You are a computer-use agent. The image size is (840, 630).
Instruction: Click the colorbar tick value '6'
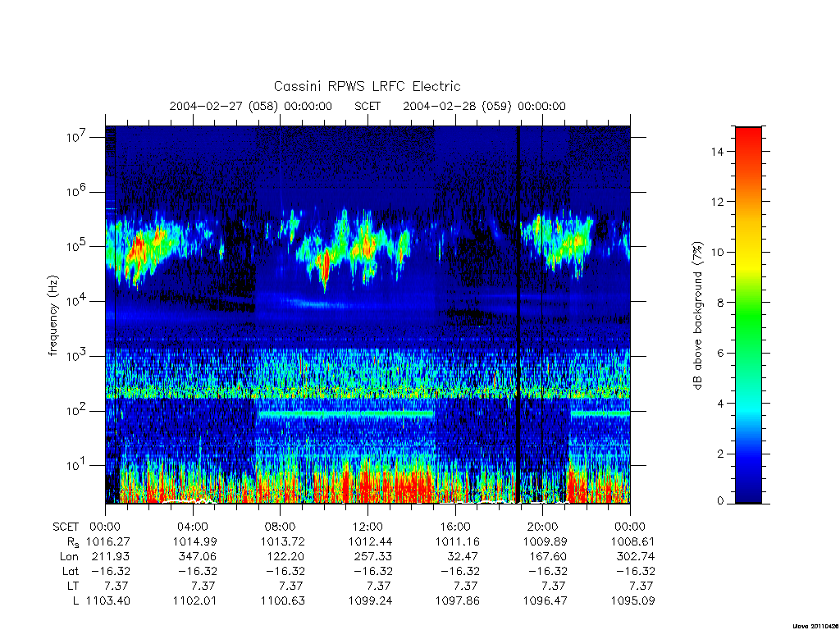click(720, 353)
